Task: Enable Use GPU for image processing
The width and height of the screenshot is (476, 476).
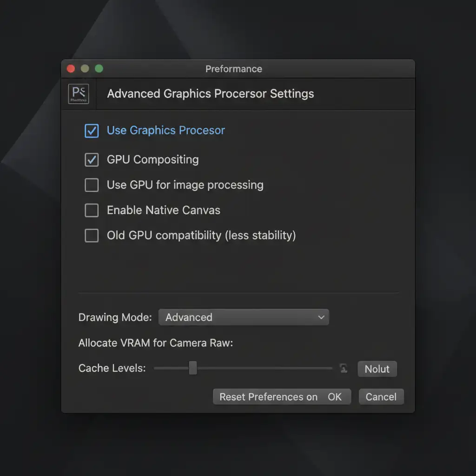Action: [x=92, y=185]
